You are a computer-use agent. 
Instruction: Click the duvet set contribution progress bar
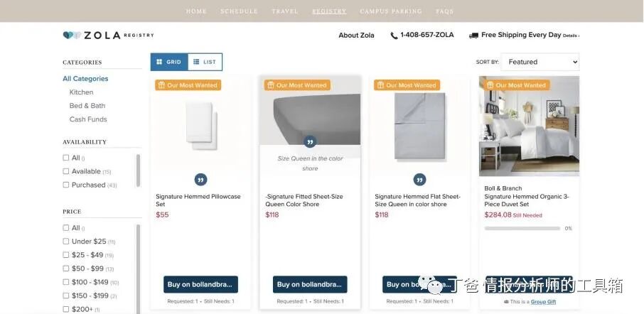tap(522, 228)
